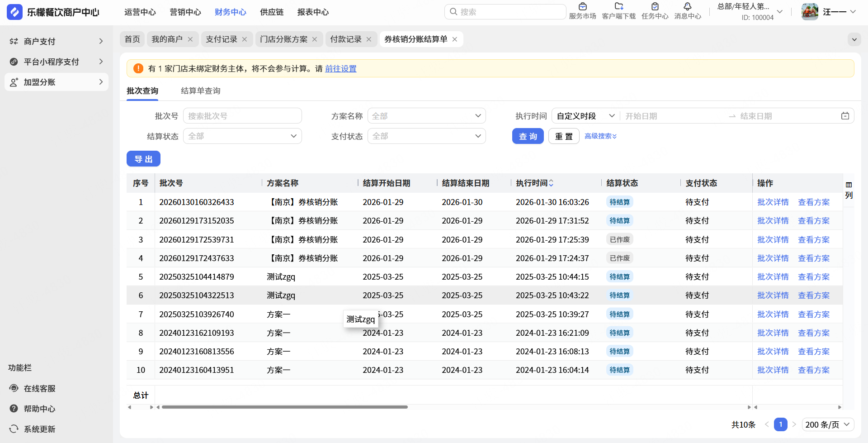Open the 消息中心 notification bell
This screenshot has width=868, height=443.
tap(687, 7)
